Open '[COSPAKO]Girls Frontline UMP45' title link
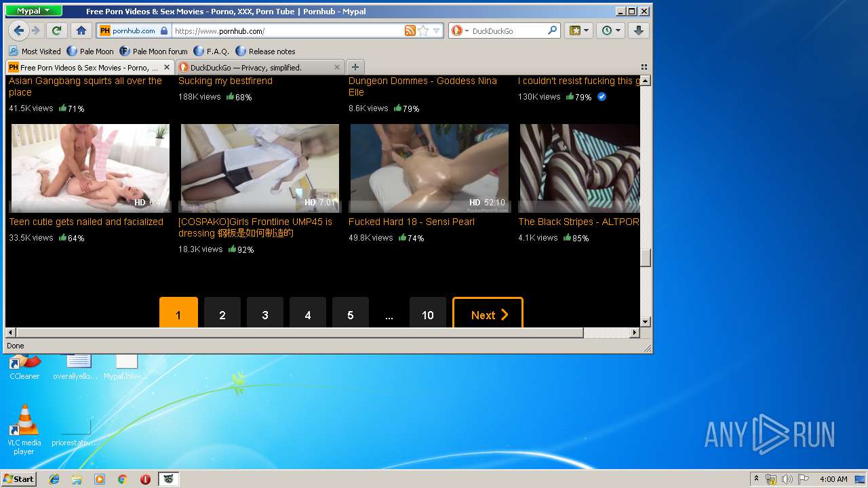 coord(255,227)
